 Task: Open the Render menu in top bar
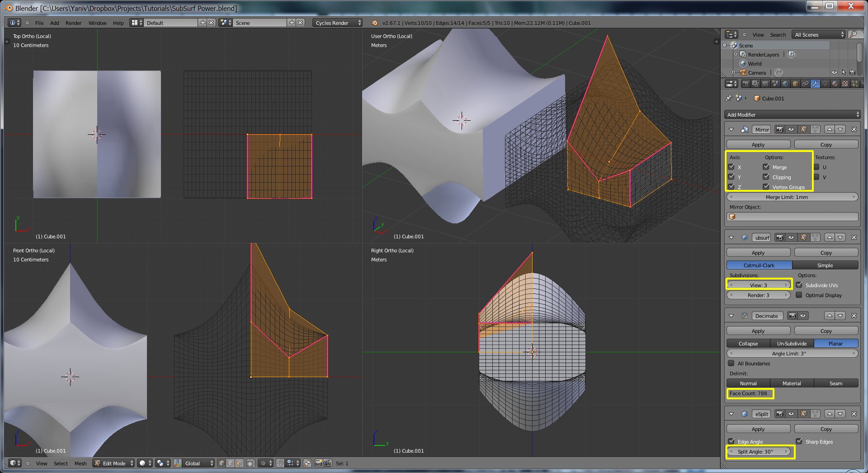tap(73, 23)
